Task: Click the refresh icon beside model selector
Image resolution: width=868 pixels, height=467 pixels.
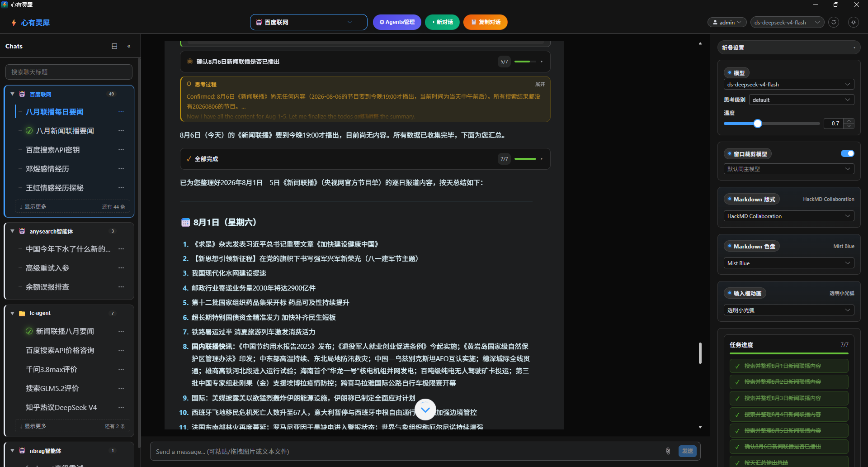Action: coord(834,22)
